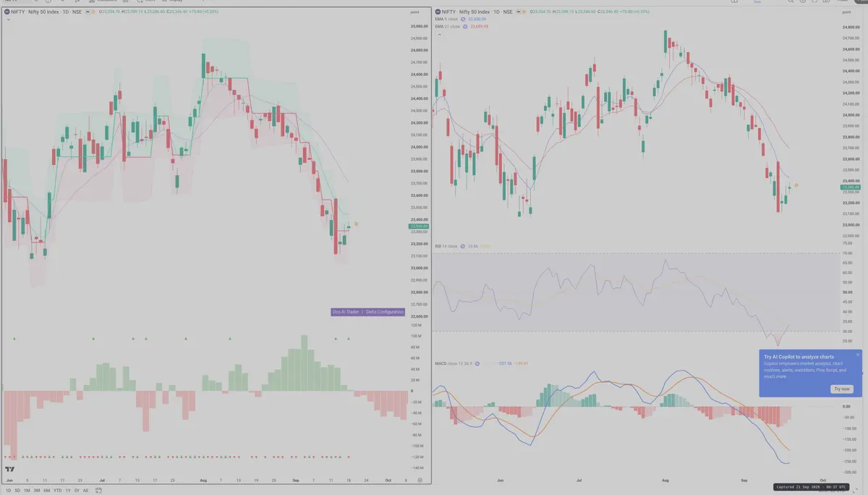This screenshot has height=495, width=868.
Task: Select the 5D time range button
Action: point(17,491)
